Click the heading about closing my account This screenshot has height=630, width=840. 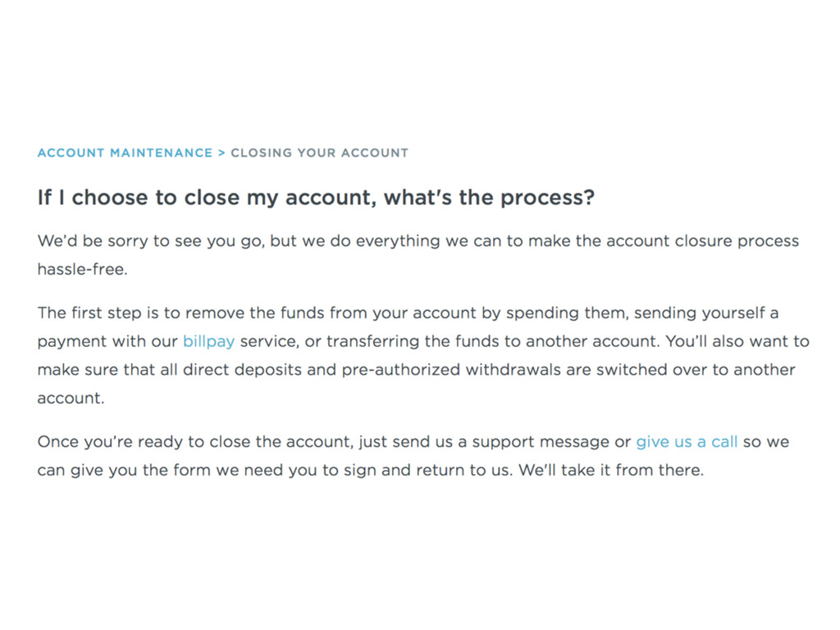pos(316,197)
